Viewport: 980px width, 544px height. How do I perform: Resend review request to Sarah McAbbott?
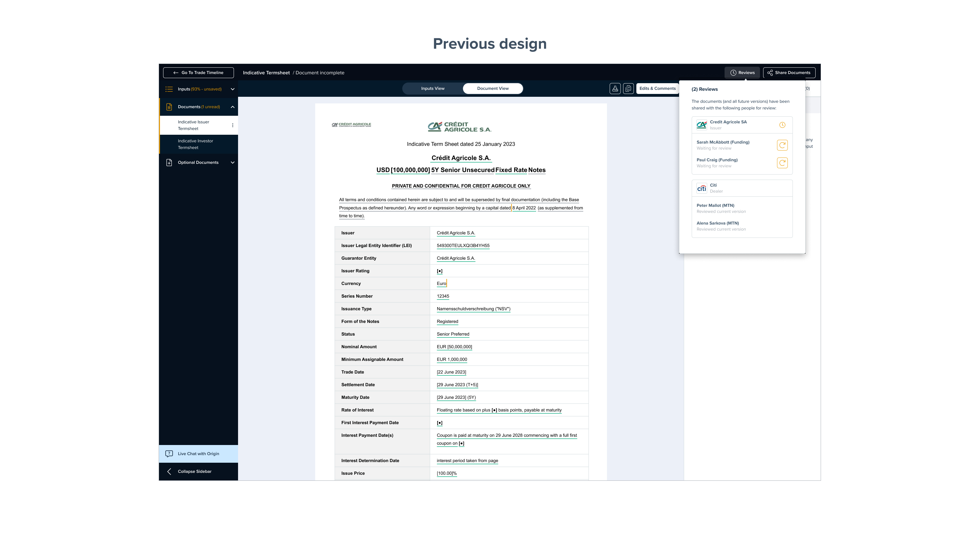782,145
